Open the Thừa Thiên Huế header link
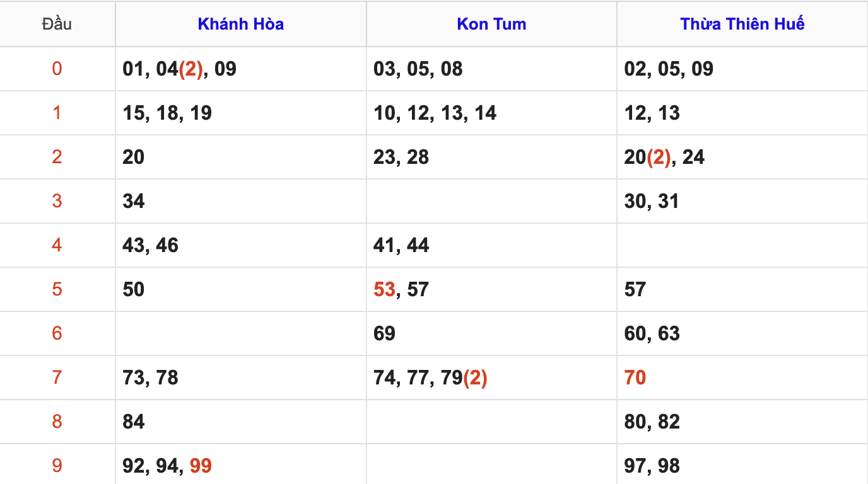This screenshot has height=484, width=868. tap(742, 24)
